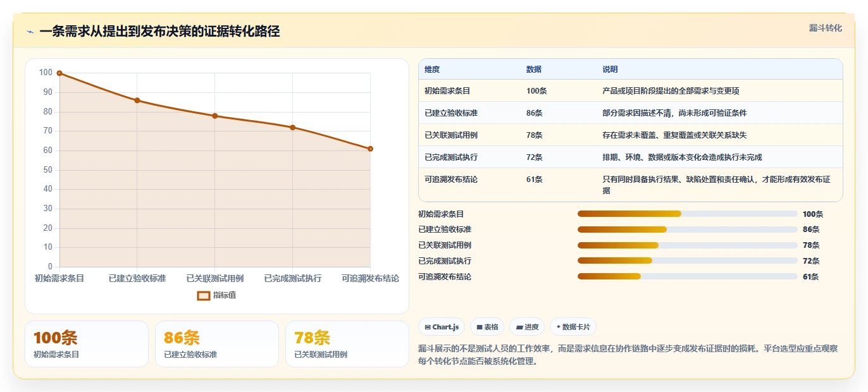
Task: Click the page title 一条需求从提出到发布决策的证据转化路径
Action: pyautogui.click(x=159, y=32)
